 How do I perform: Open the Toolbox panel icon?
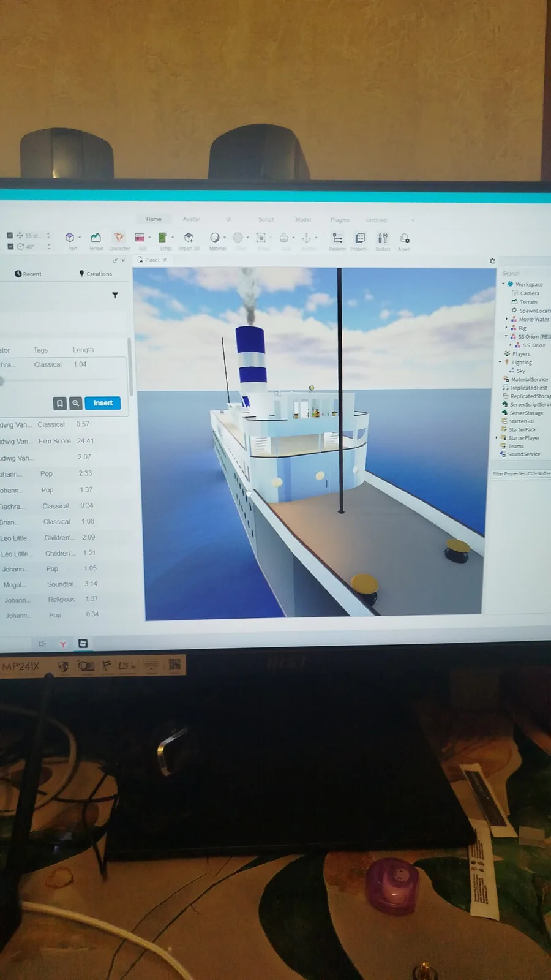383,238
